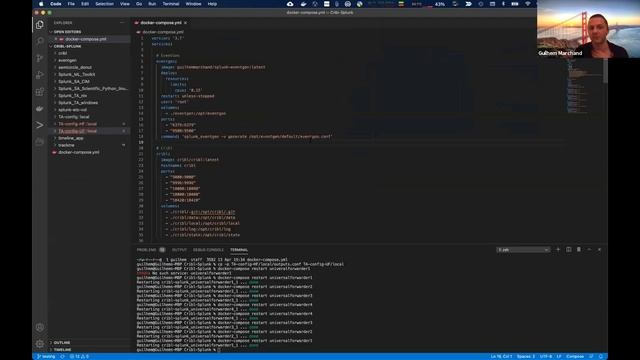
Task: Click the LF end-of-line setting in the status bar
Action: pyautogui.click(x=559, y=356)
